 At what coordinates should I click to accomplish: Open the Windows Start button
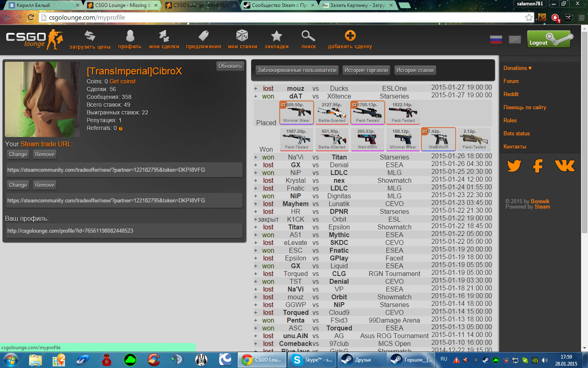pos(11,360)
